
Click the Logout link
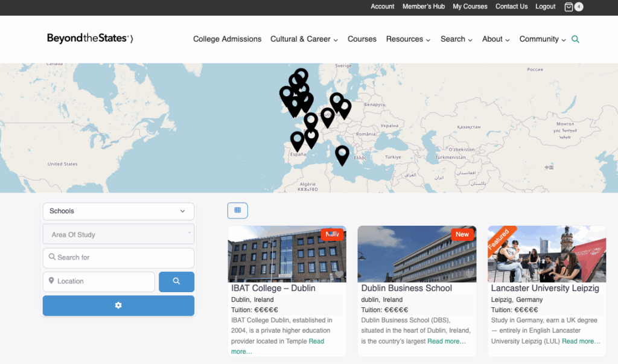coord(545,7)
